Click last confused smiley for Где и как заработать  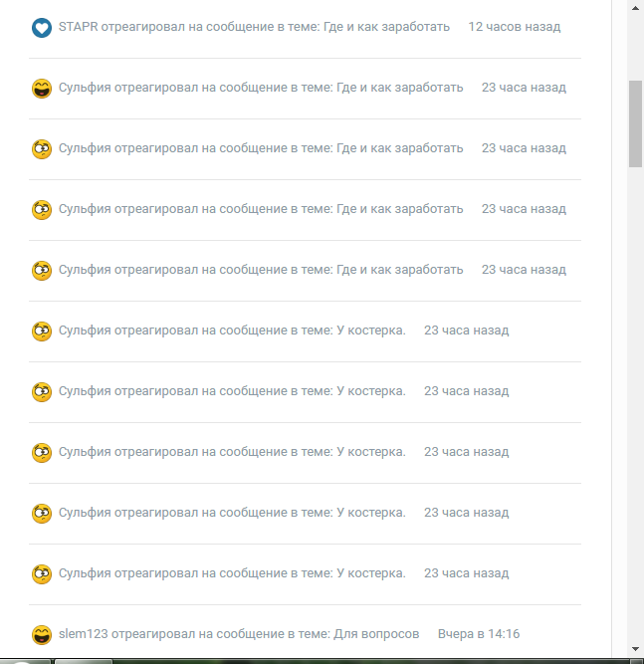coord(41,271)
